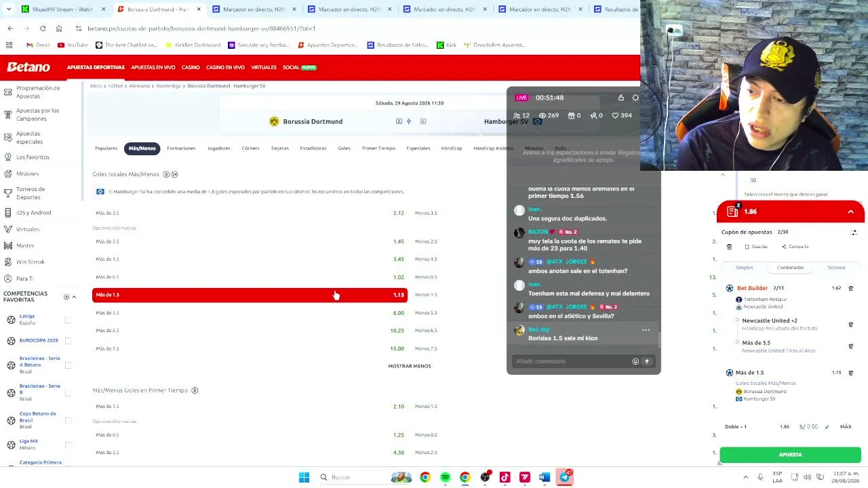The image size is (868, 488).
Task: Open Apuestas en Vivo in top navigation
Action: (x=153, y=68)
